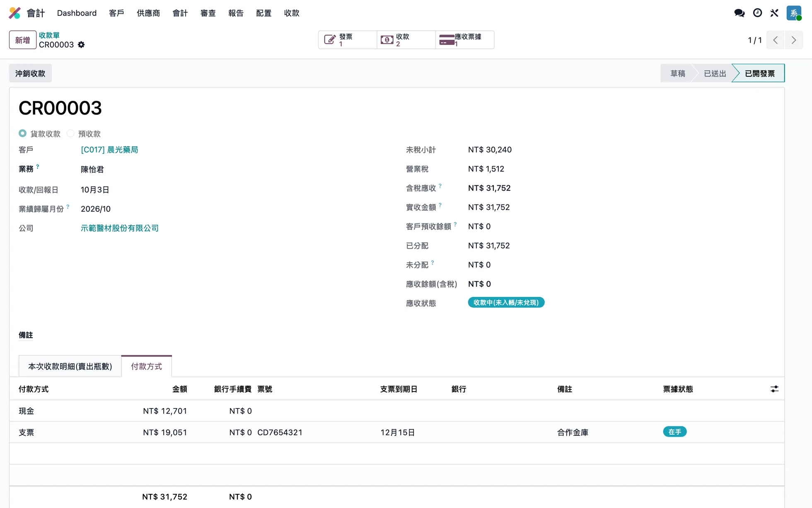Click the gear icon beside CR00003
Image resolution: width=812 pixels, height=508 pixels.
point(81,45)
